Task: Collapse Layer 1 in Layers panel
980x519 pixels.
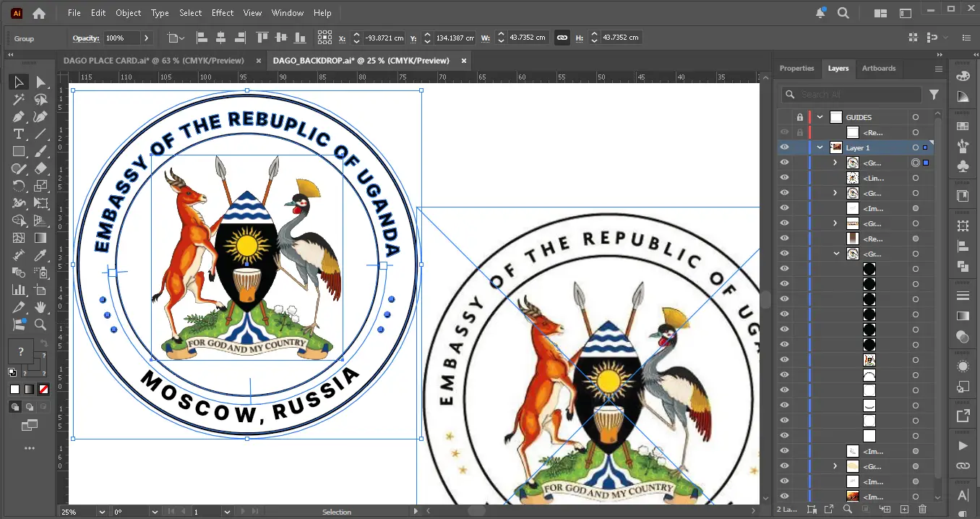Action: [x=820, y=147]
